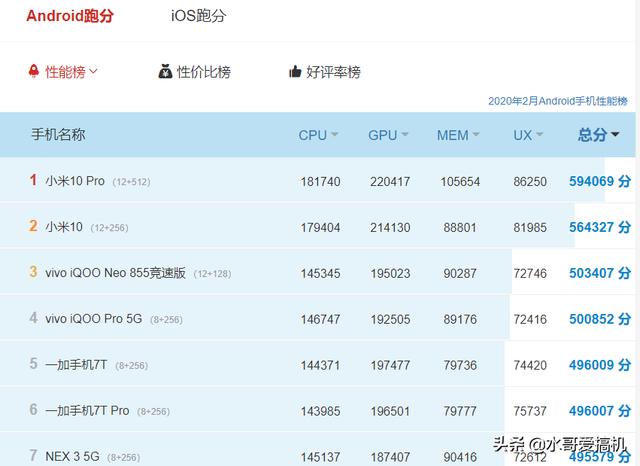The width and height of the screenshot is (640, 466).
Task: Select the 性能榜 ranking tab
Action: pos(65,72)
